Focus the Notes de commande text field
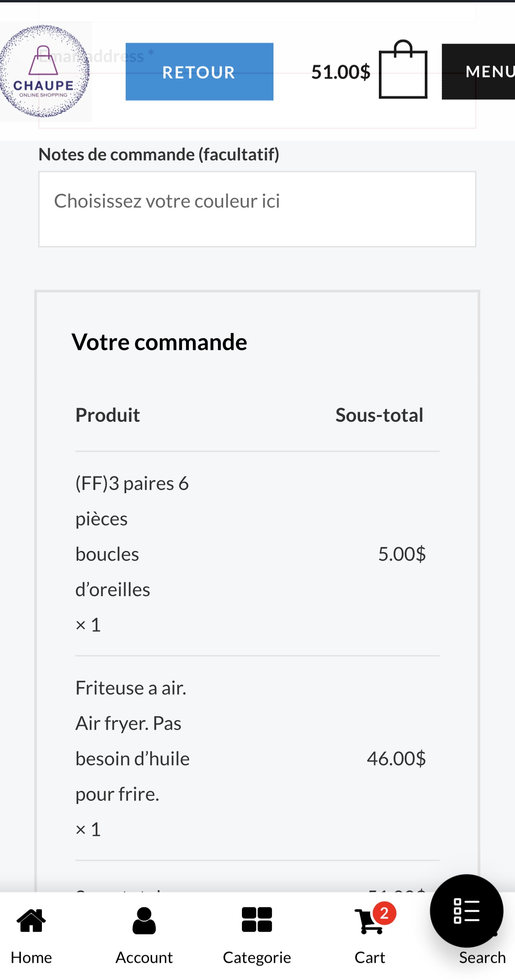Image resolution: width=515 pixels, height=980 pixels. coord(257,209)
